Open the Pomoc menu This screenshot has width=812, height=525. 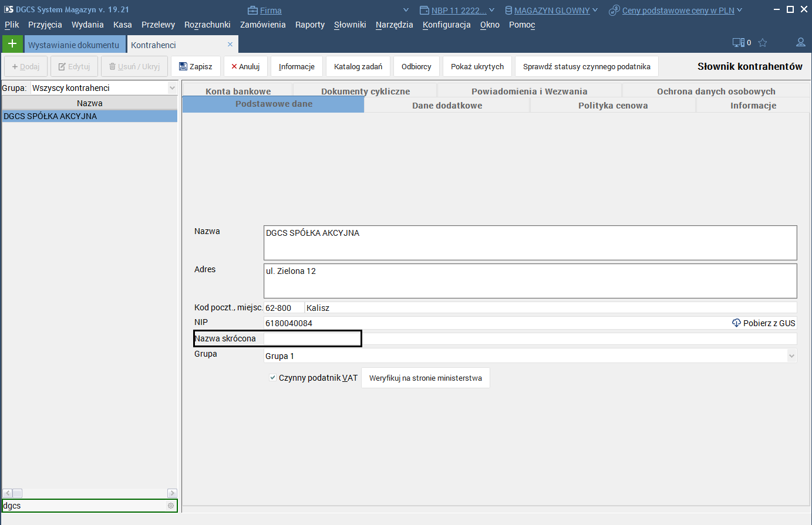522,25
